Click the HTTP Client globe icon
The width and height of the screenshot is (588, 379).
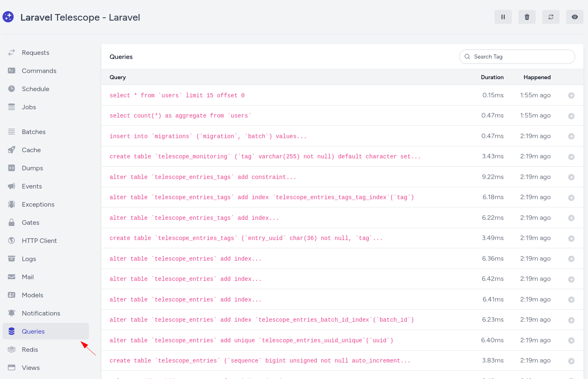[12, 240]
